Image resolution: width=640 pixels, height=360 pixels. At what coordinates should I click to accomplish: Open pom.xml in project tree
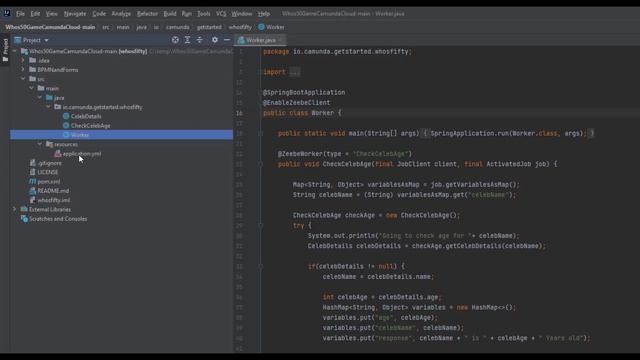pos(49,182)
